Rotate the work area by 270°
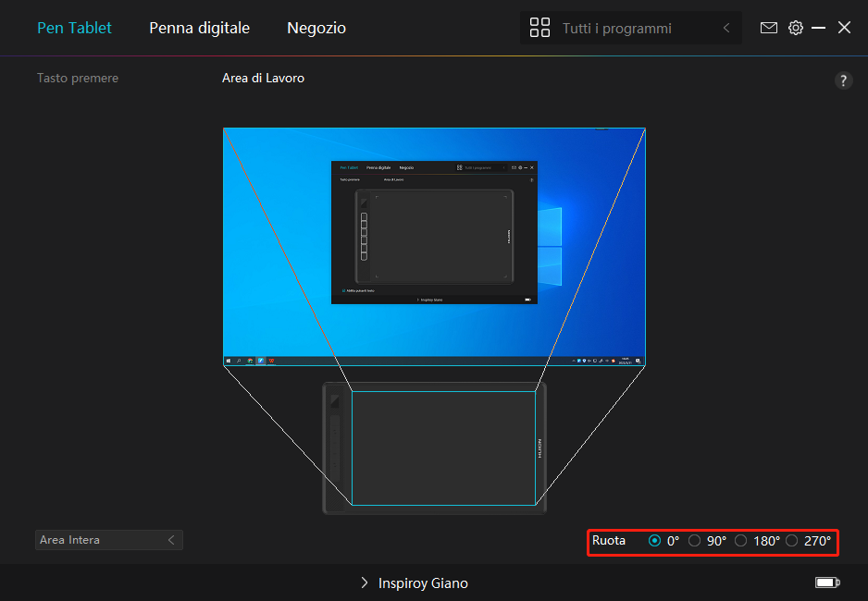The height and width of the screenshot is (601, 868). point(792,541)
